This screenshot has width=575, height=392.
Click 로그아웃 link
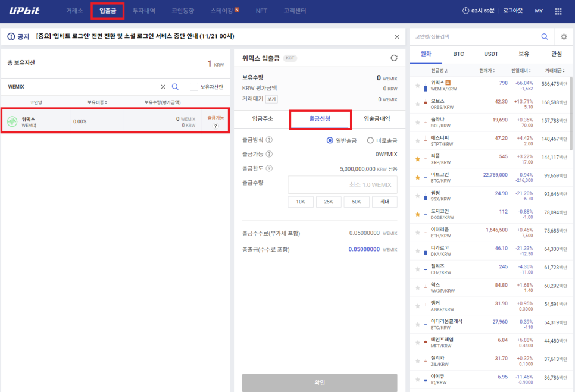(x=512, y=11)
